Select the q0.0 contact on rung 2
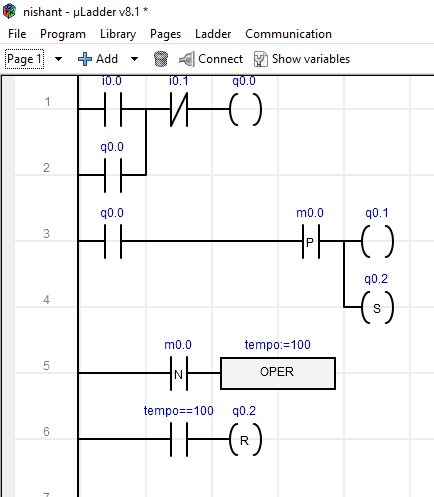This screenshot has height=497, width=434. click(113, 175)
